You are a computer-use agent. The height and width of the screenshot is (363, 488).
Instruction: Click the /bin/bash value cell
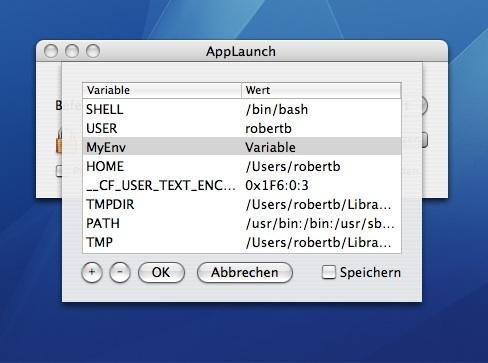point(277,109)
